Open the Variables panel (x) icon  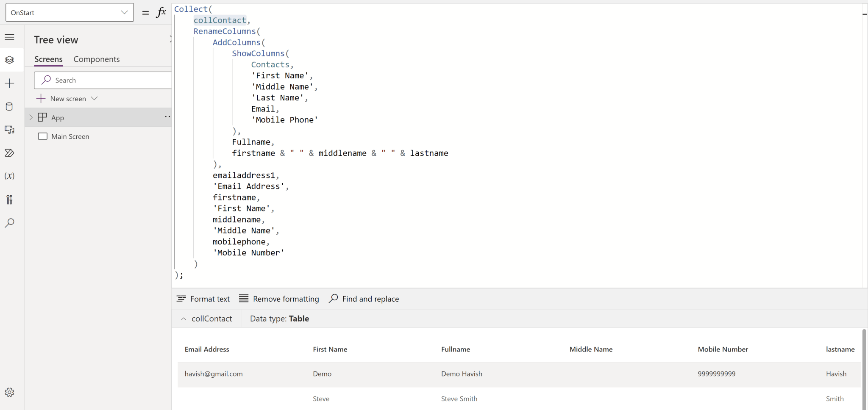(9, 176)
